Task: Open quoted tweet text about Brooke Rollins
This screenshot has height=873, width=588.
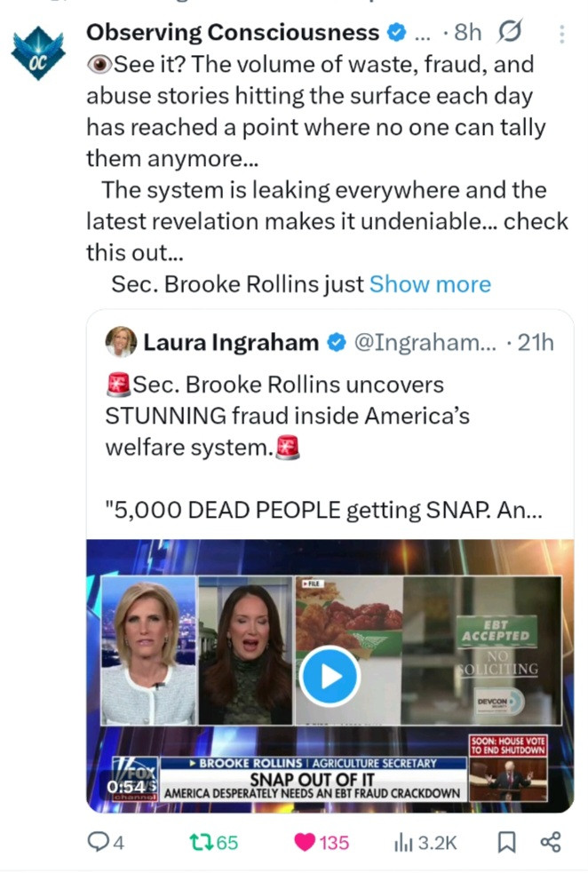Action: [287, 416]
